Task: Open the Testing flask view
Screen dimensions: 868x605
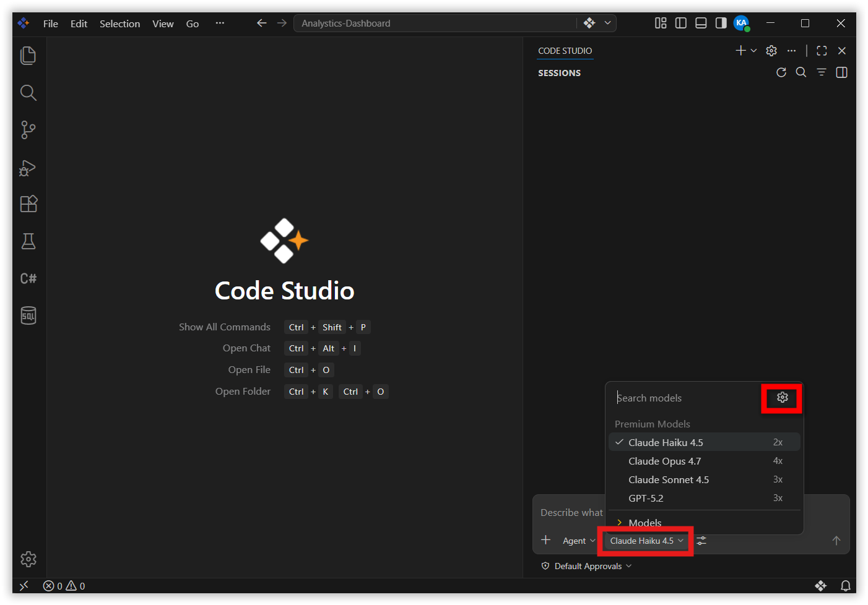Action: [x=28, y=241]
